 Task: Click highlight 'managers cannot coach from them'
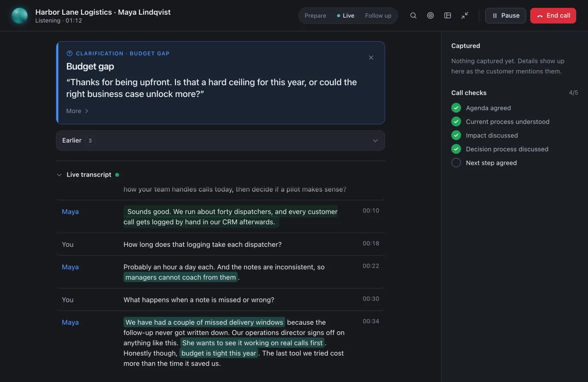click(180, 277)
